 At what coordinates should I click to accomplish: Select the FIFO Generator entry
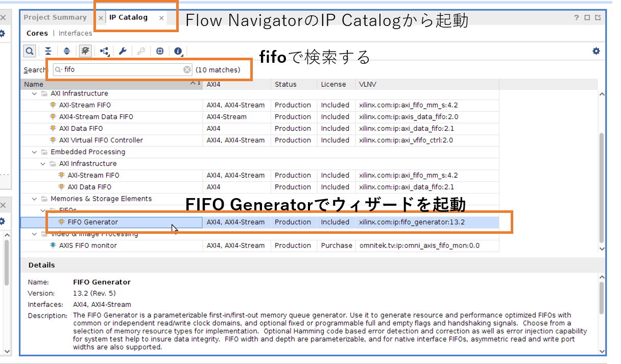[x=92, y=222]
